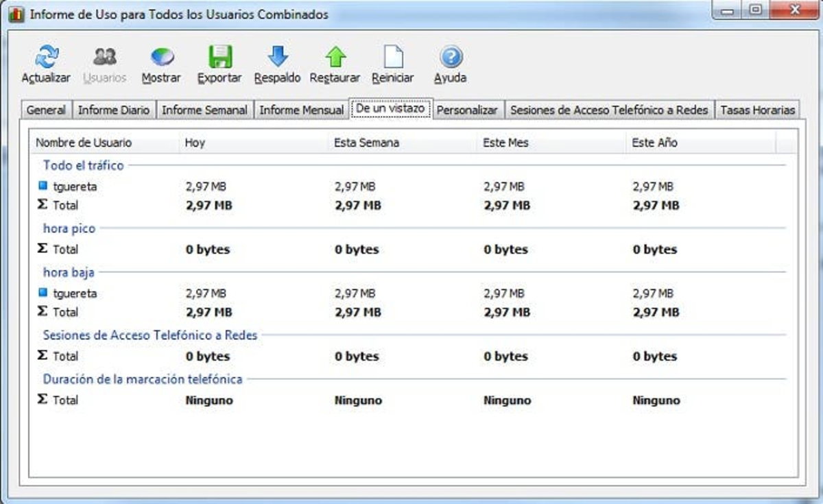Click the Esta Semana column header
Image resolution: width=823 pixels, height=504 pixels.
[403, 143]
